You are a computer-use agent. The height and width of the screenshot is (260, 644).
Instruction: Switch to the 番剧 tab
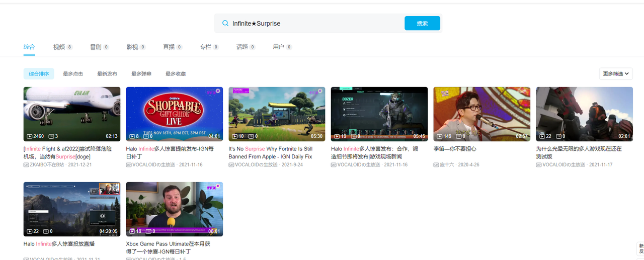[100, 47]
